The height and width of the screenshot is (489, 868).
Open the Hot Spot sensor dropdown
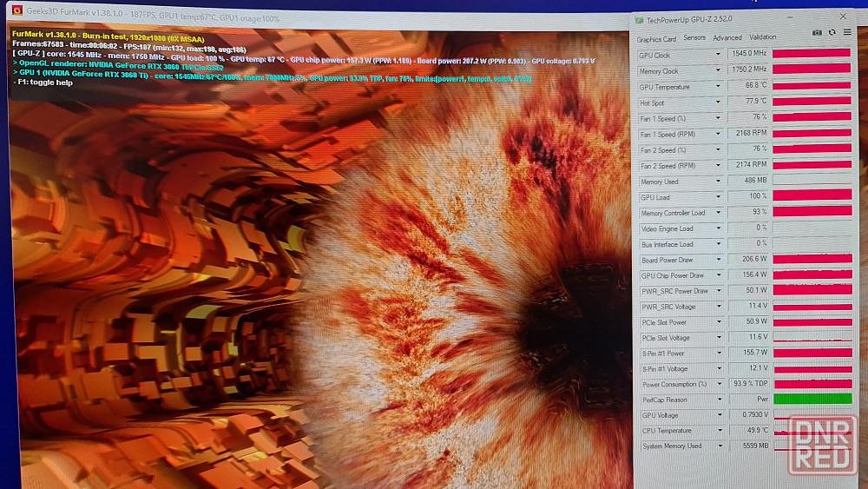[x=718, y=102]
